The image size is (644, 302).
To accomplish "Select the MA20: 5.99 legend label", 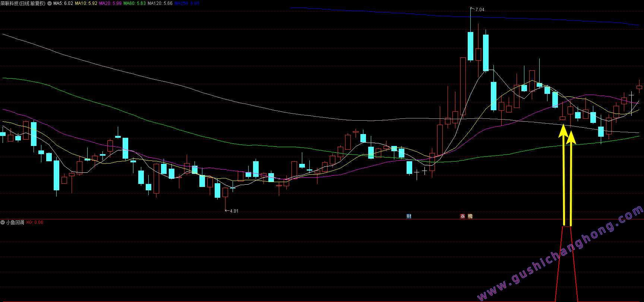I will 110,3.
